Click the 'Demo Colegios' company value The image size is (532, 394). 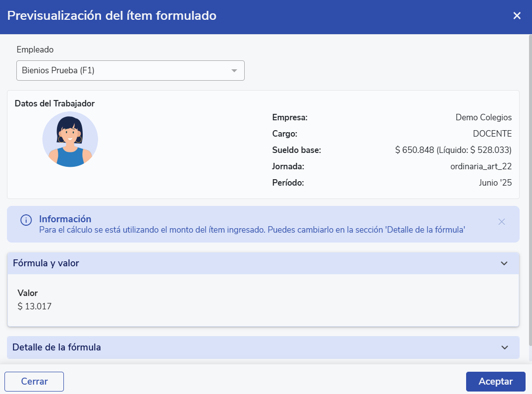point(483,117)
